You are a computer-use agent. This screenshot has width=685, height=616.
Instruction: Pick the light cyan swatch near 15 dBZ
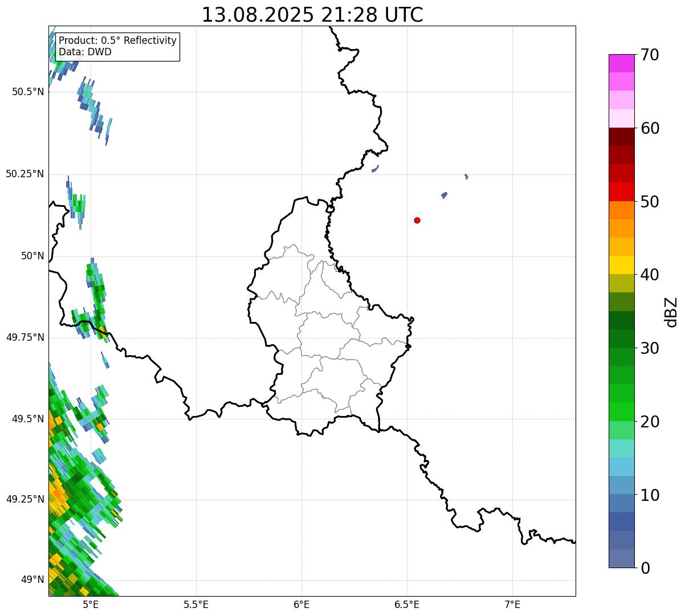point(622,449)
